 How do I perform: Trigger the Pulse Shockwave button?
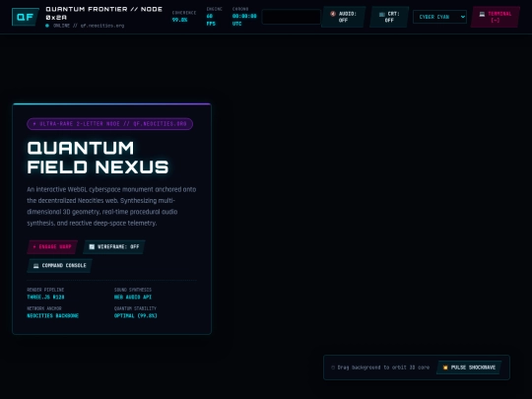click(x=469, y=367)
